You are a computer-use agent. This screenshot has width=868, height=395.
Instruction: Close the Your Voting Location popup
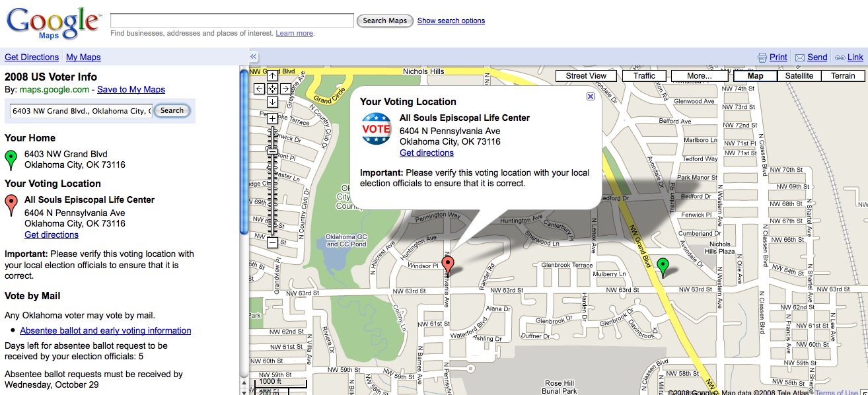591,96
